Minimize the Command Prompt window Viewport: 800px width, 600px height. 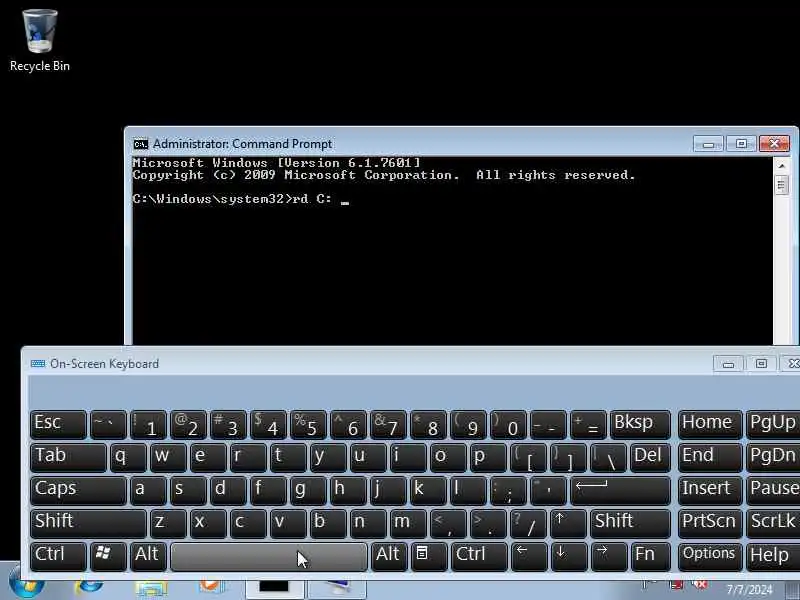pos(708,144)
